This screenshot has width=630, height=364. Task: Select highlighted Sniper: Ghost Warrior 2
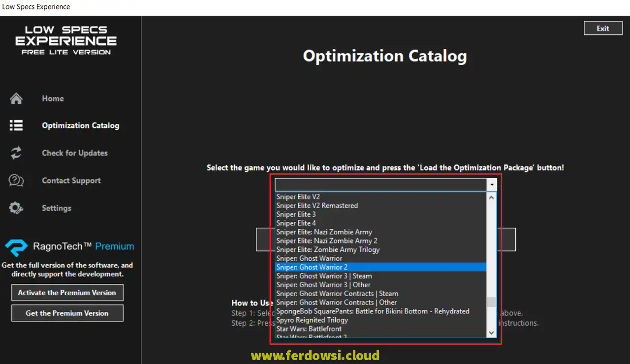380,267
